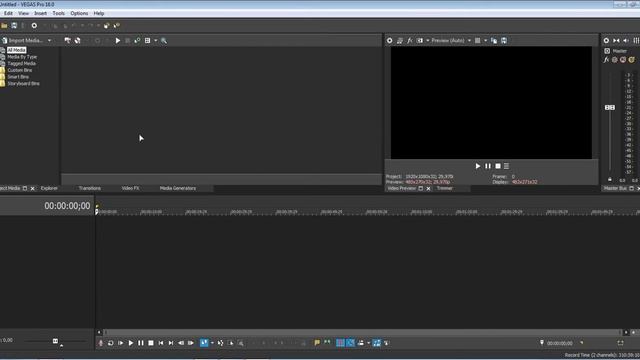The height and width of the screenshot is (360, 640).
Task: Select All Media in the bin tree
Action: tap(16, 50)
